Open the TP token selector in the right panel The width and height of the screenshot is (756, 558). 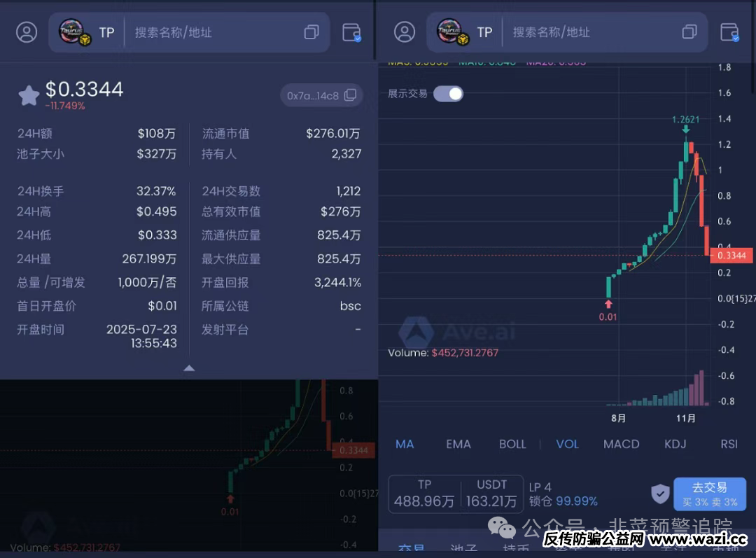click(465, 32)
